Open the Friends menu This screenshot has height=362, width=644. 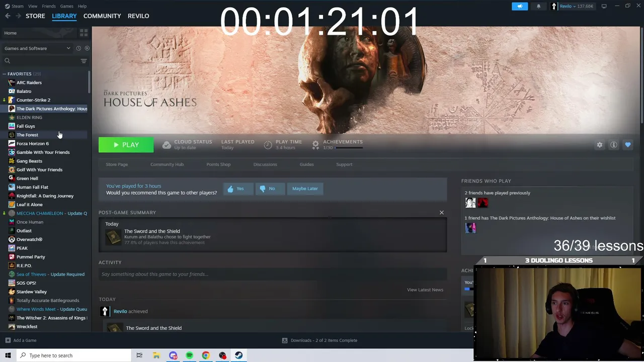click(49, 6)
